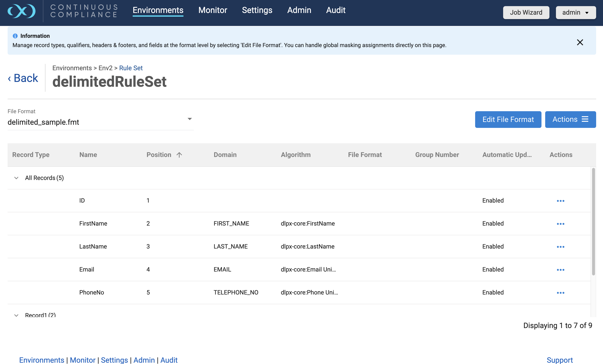Collapse the Record1 (2) group
This screenshot has height=364, width=603.
point(16,315)
